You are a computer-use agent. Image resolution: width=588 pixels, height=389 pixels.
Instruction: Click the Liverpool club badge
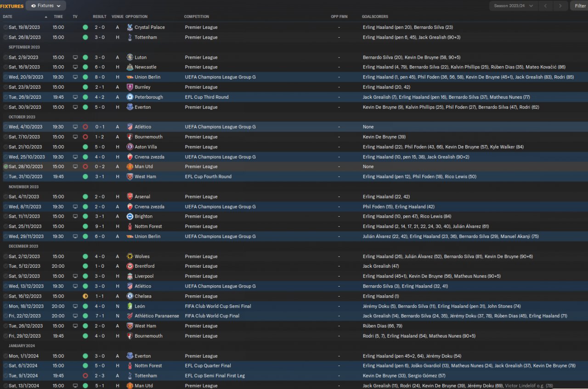tap(130, 276)
